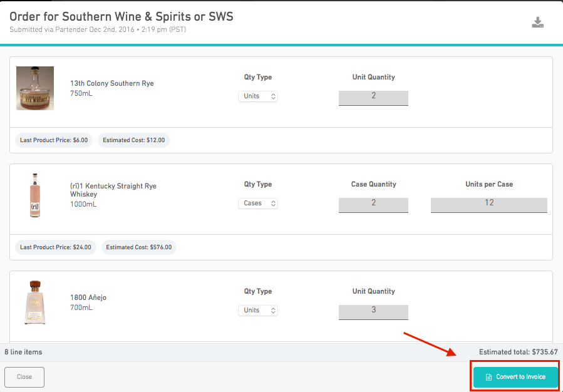Click the 'Last Product Price: $24.00' tag
The width and height of the screenshot is (563, 392).
tap(56, 247)
